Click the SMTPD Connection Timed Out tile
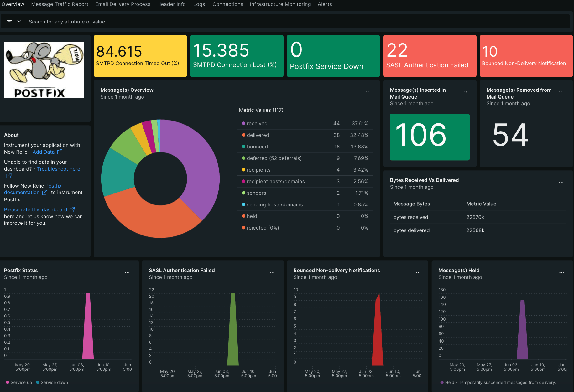Image resolution: width=574 pixels, height=392 pixels. click(140, 56)
